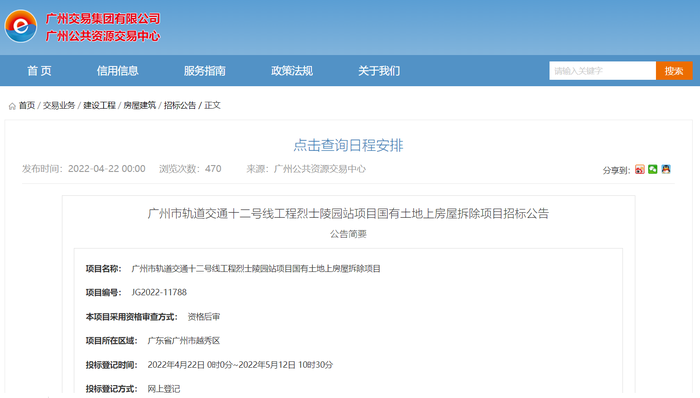Share the page via WeChat icon
This screenshot has height=398, width=700.
point(653,169)
